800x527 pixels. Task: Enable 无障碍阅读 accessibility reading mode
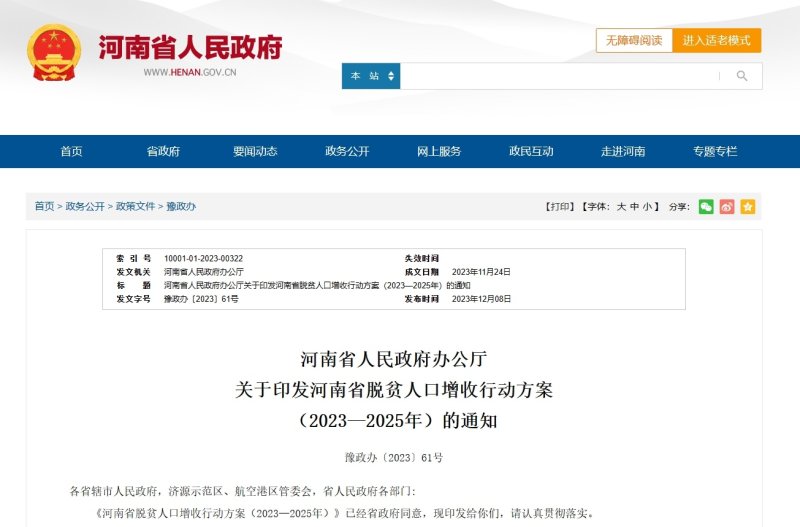634,41
